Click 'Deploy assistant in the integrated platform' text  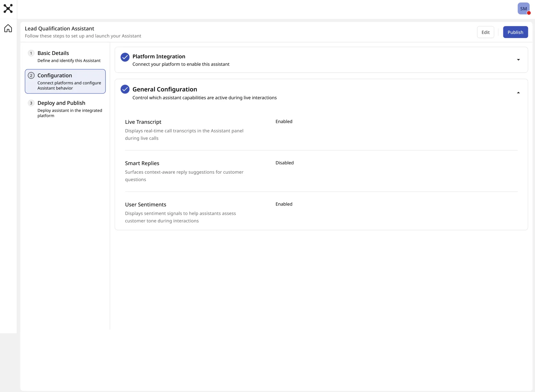(70, 113)
